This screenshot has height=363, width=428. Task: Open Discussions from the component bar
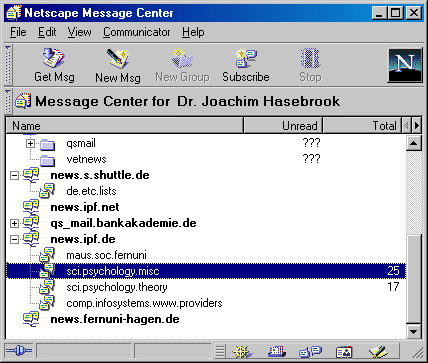click(x=310, y=351)
